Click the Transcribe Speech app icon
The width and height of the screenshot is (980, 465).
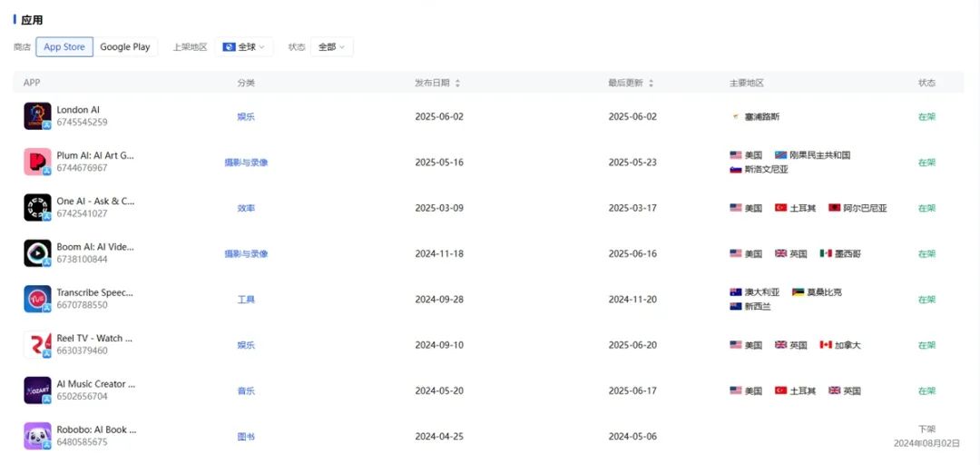coord(37,299)
